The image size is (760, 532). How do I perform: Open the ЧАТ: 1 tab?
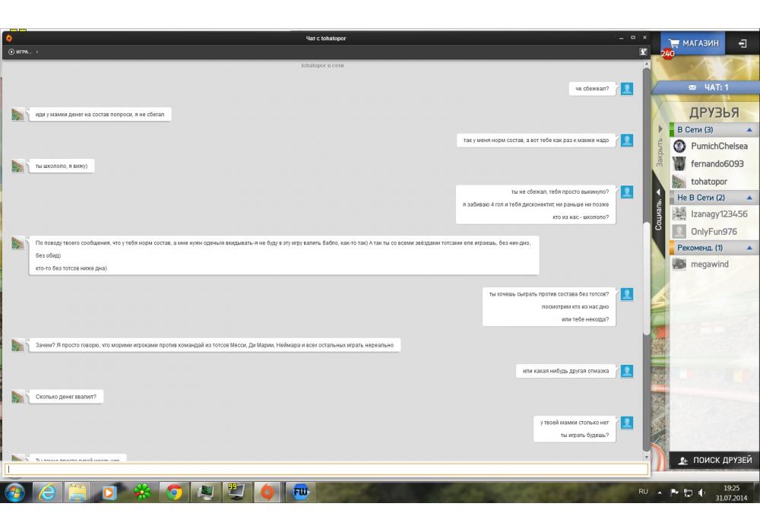pos(708,87)
